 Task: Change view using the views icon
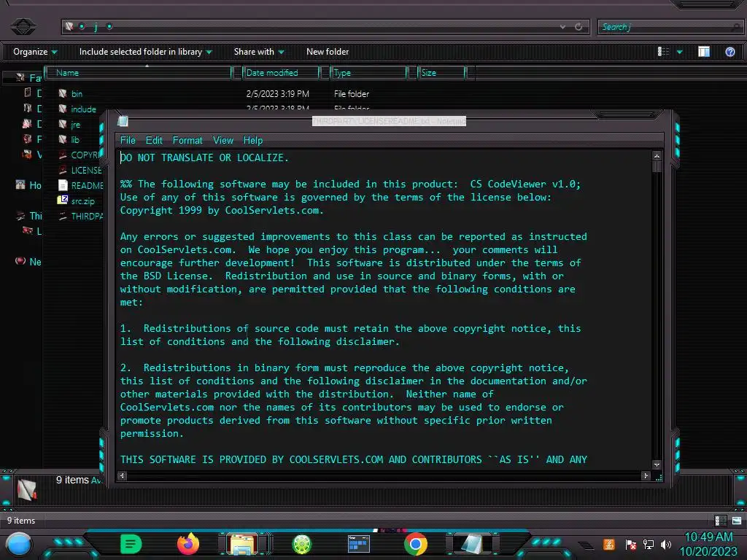pyautogui.click(x=663, y=52)
